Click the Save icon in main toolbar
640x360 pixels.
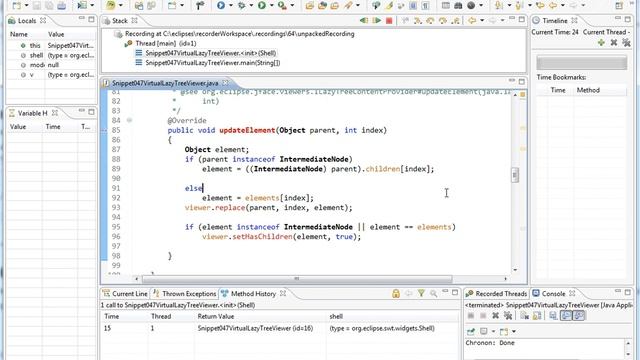(37, 5)
